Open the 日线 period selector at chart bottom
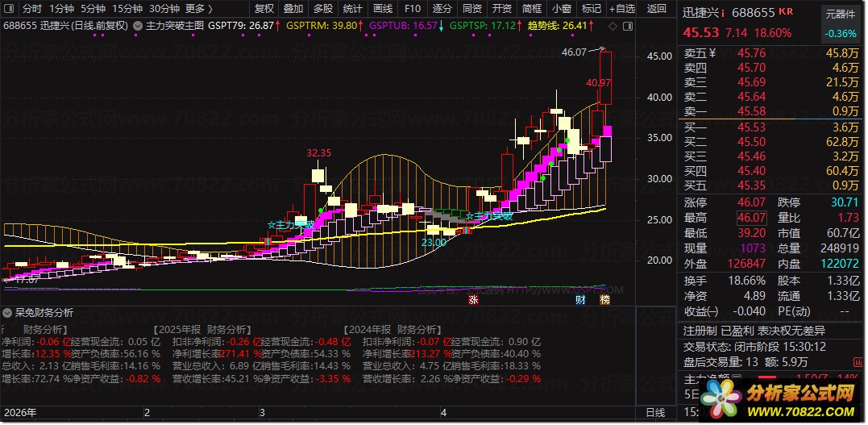 click(656, 413)
